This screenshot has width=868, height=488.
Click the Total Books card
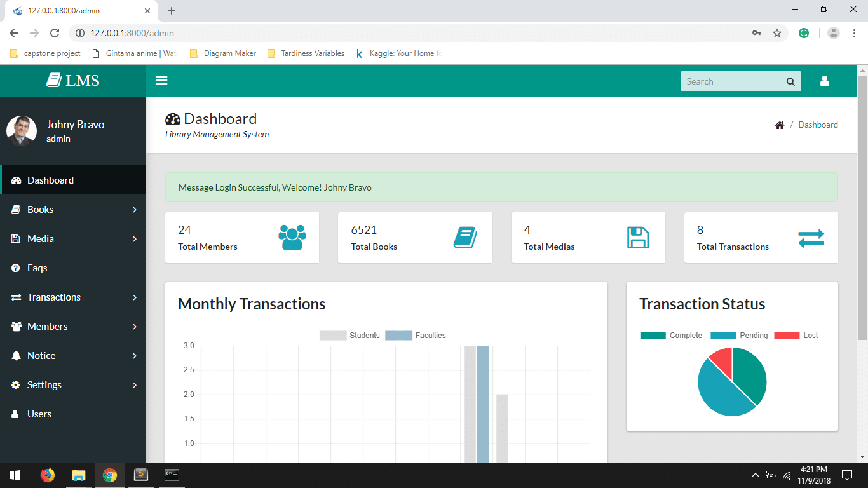point(415,238)
